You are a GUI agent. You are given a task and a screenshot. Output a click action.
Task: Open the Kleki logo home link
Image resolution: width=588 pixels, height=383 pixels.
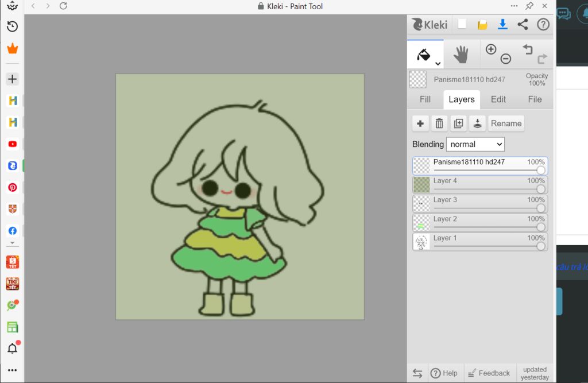tap(430, 24)
